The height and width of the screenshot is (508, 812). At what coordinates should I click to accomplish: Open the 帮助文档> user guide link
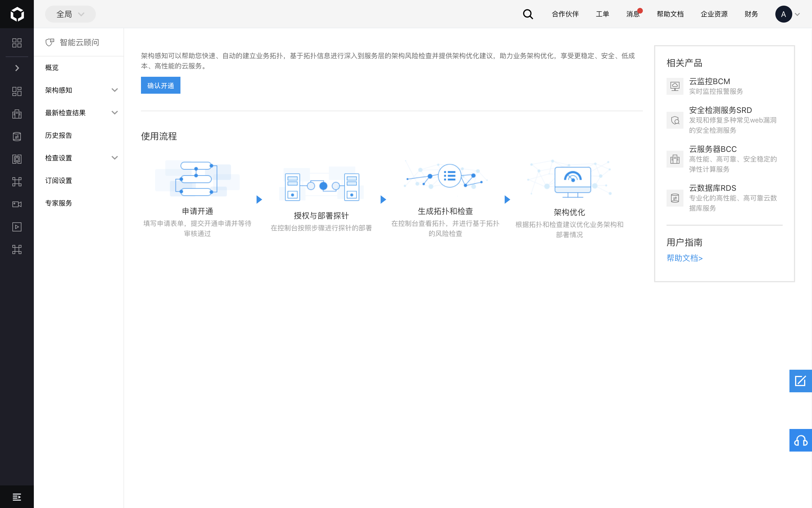684,258
